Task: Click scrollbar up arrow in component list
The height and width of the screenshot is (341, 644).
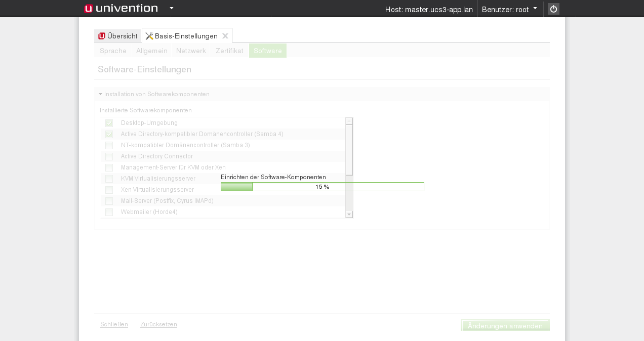Action: (349, 121)
